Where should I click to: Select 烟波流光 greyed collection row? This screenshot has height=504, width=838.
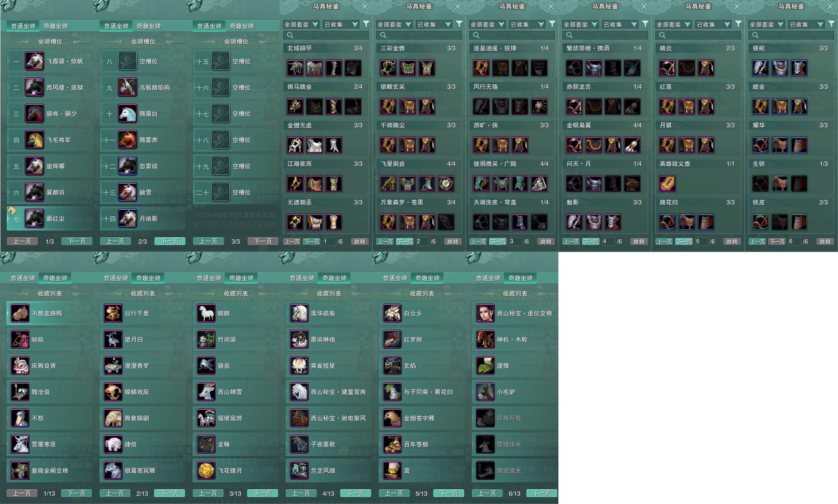[x=515, y=470]
